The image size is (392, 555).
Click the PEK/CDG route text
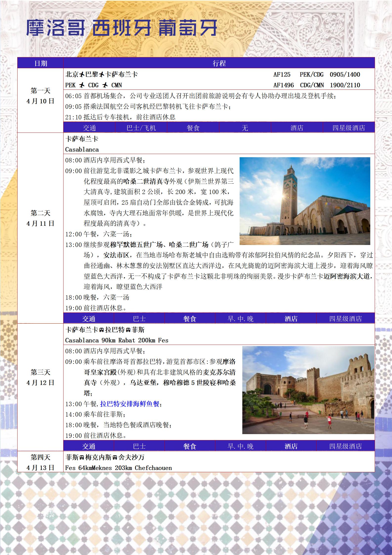point(311,74)
